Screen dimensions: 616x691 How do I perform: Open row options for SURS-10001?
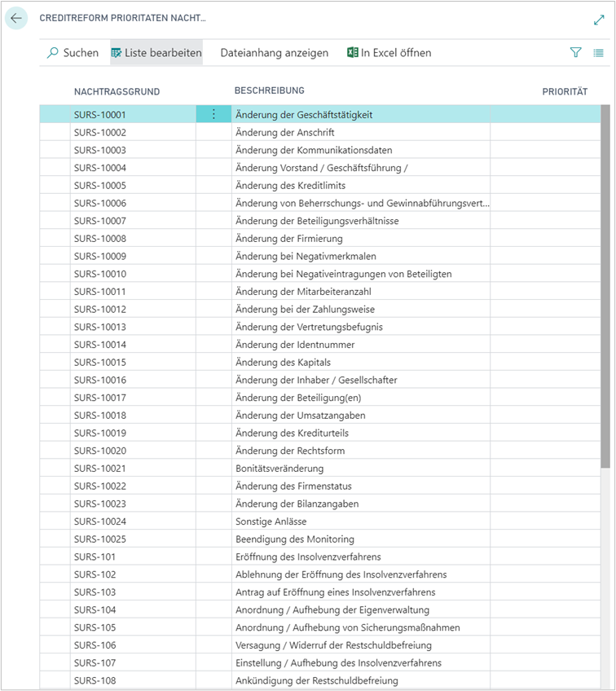(213, 115)
